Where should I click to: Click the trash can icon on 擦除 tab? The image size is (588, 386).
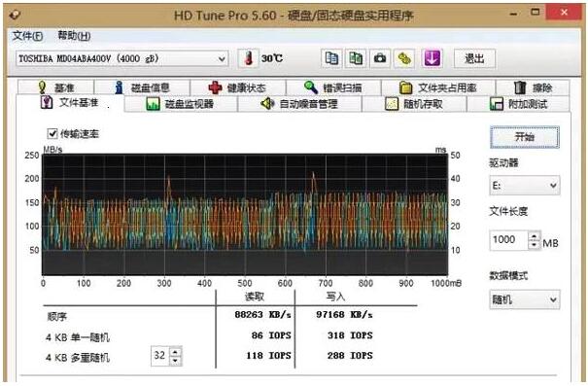point(520,88)
